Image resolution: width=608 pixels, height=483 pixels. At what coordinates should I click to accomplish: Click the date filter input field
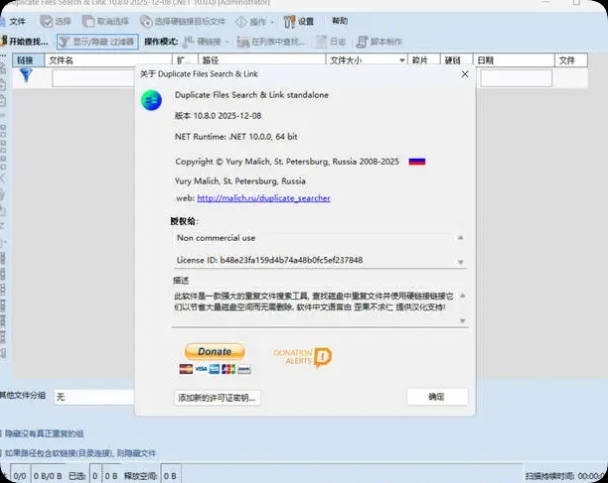point(516,78)
